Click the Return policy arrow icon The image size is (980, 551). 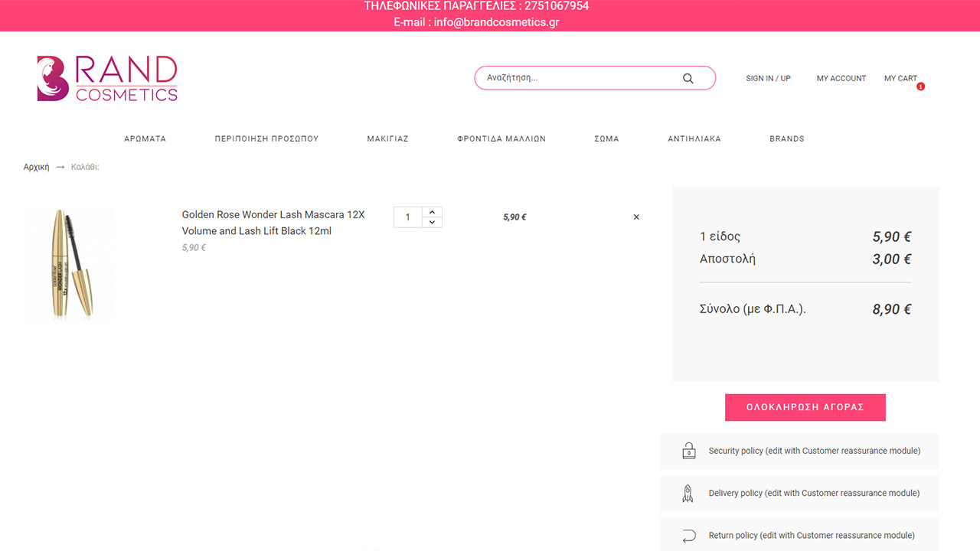688,536
